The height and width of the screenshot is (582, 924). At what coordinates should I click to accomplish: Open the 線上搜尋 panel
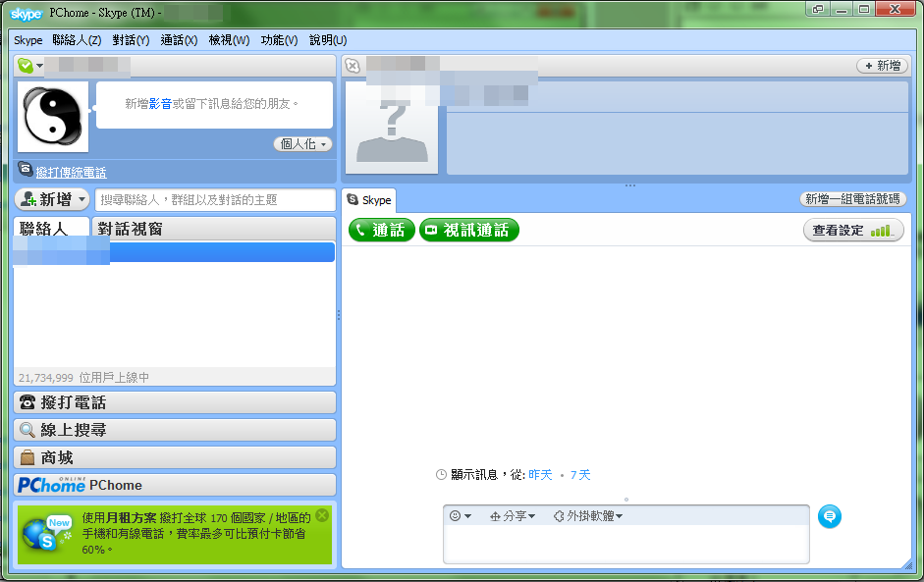pyautogui.click(x=175, y=430)
